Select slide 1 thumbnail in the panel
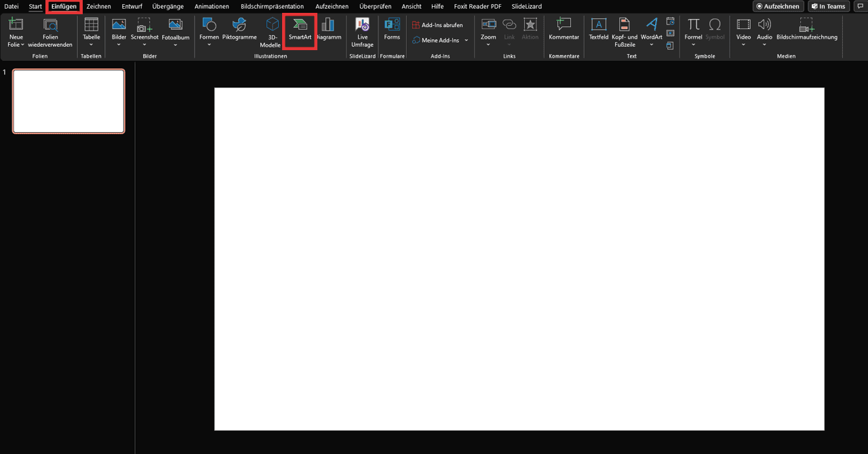Image resolution: width=868 pixels, height=454 pixels. pyautogui.click(x=68, y=101)
